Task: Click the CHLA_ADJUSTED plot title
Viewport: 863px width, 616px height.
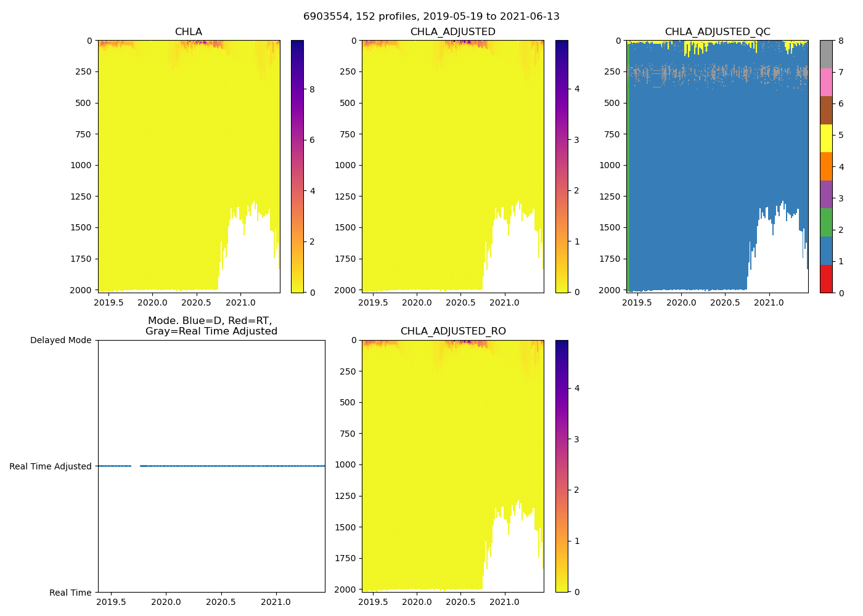Action: click(x=452, y=32)
